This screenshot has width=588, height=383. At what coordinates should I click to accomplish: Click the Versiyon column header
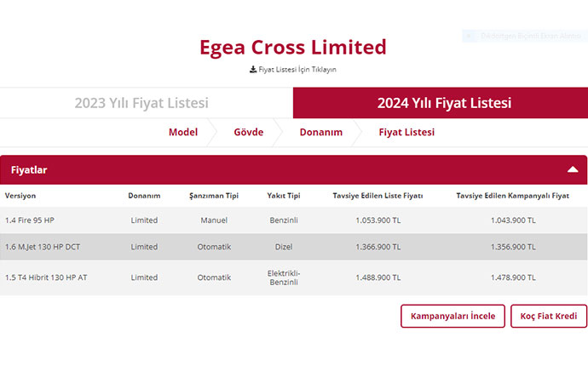(20, 196)
